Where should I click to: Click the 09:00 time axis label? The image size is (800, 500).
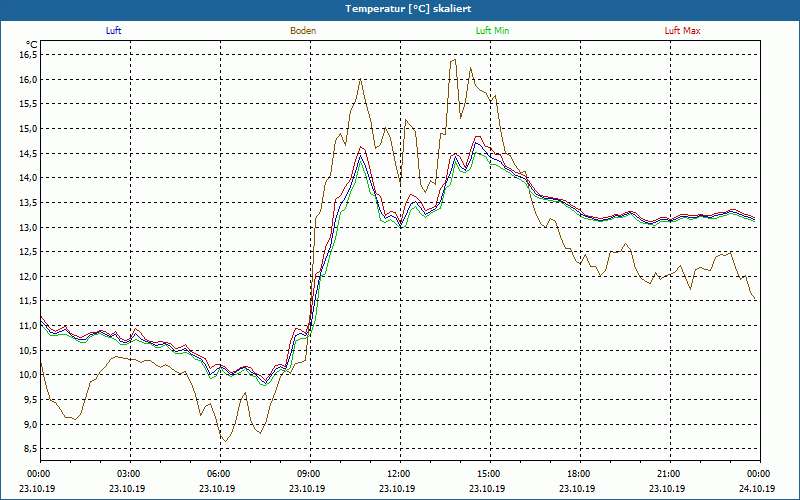pyautogui.click(x=311, y=474)
